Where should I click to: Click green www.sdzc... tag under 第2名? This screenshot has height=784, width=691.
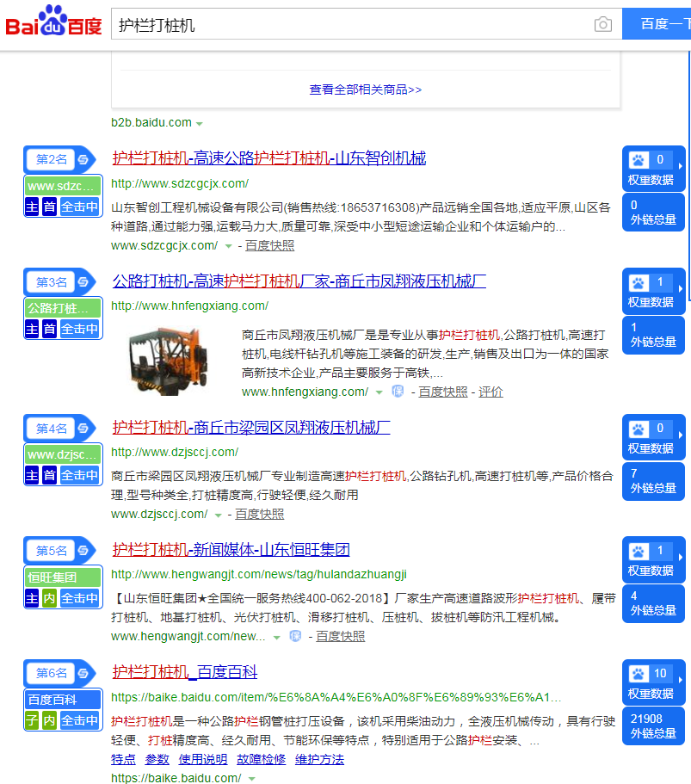pyautogui.click(x=63, y=186)
